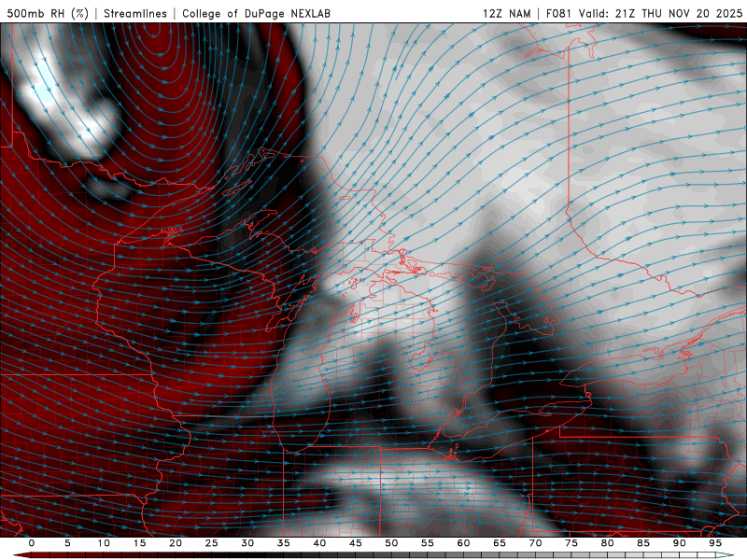Click the "55" value on the color scale
The height and width of the screenshot is (560, 747).
click(428, 543)
